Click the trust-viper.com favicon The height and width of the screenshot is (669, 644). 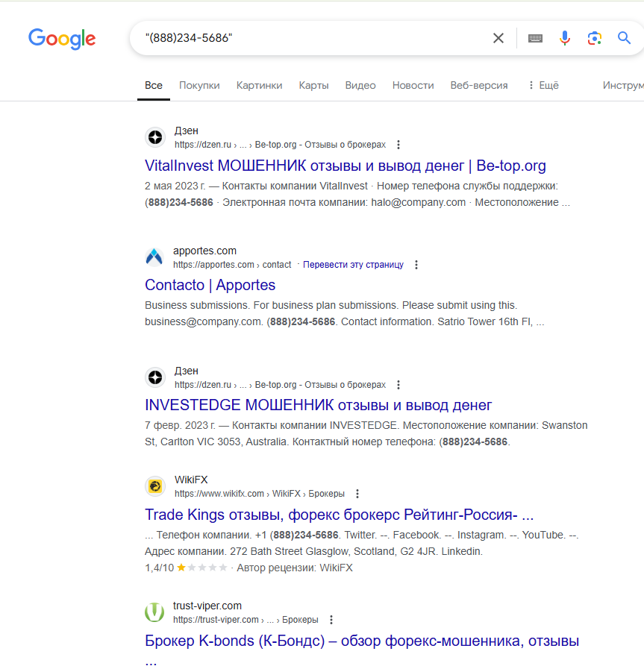pyautogui.click(x=154, y=612)
